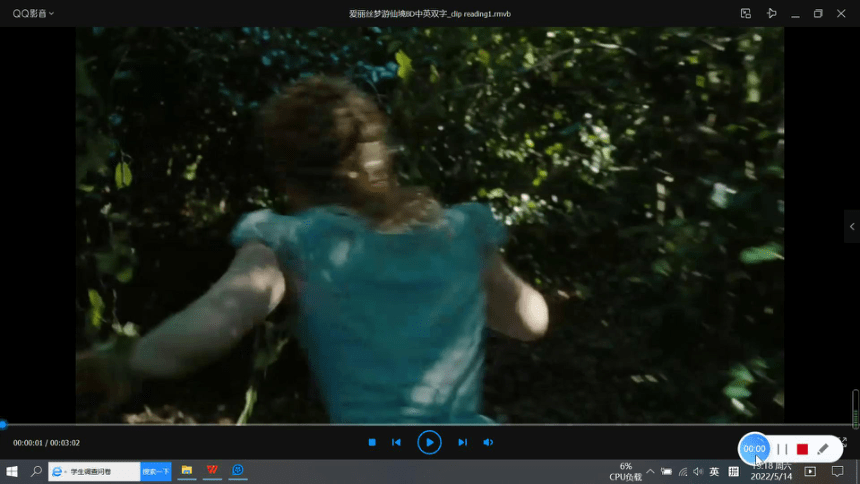Click the battery tray icon
860x484 pixels.
(666, 471)
